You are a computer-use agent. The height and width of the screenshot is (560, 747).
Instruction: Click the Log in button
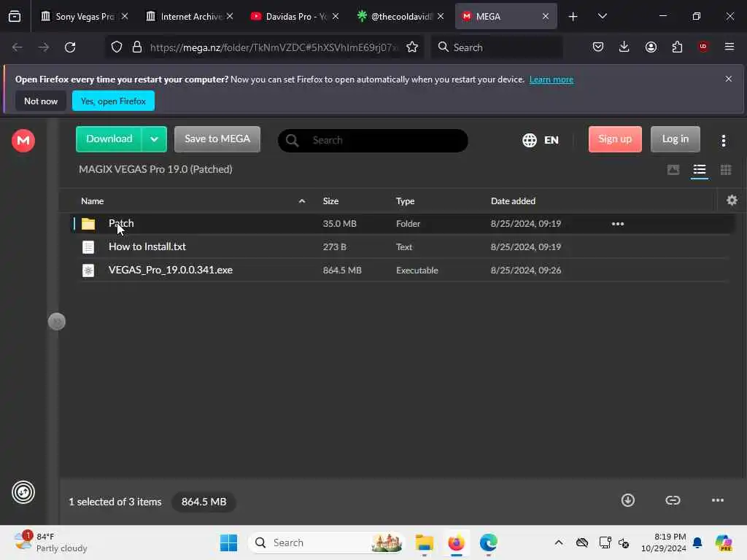[675, 139]
